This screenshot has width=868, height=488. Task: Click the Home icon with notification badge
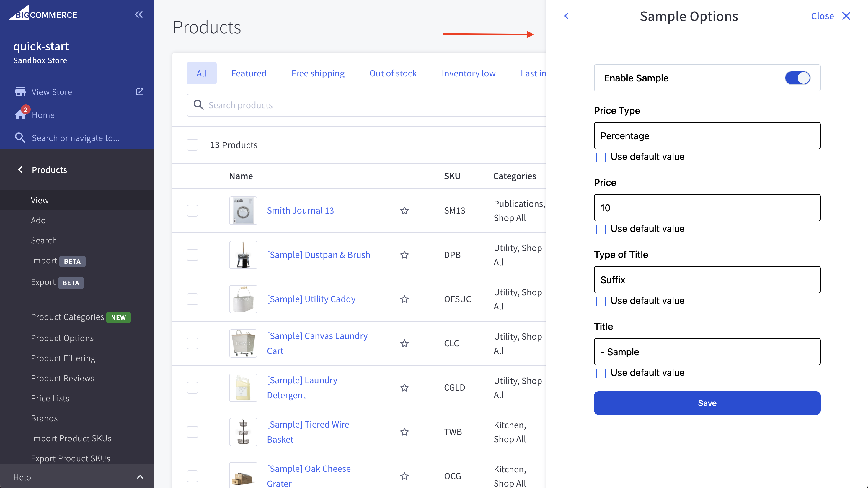[x=21, y=114]
